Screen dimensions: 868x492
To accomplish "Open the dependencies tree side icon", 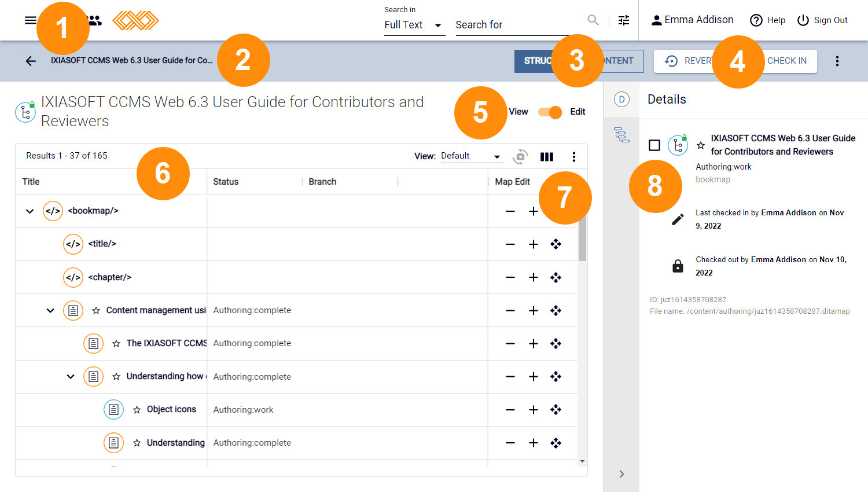I will point(621,135).
